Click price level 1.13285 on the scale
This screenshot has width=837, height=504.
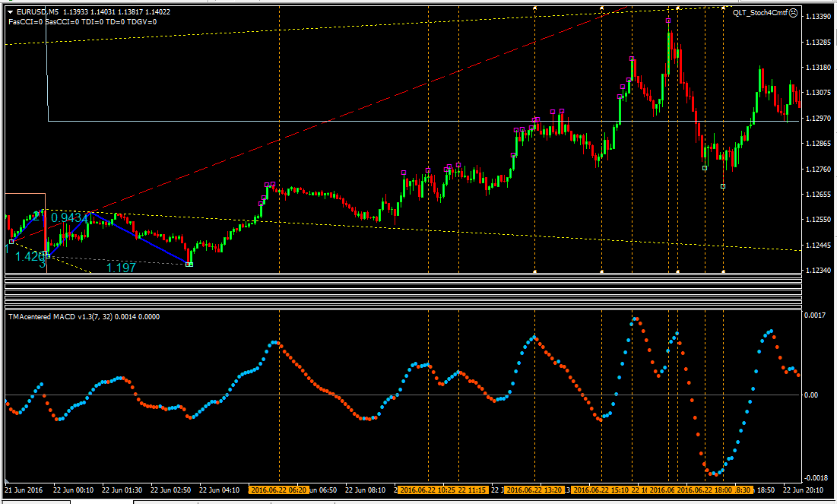coord(818,42)
